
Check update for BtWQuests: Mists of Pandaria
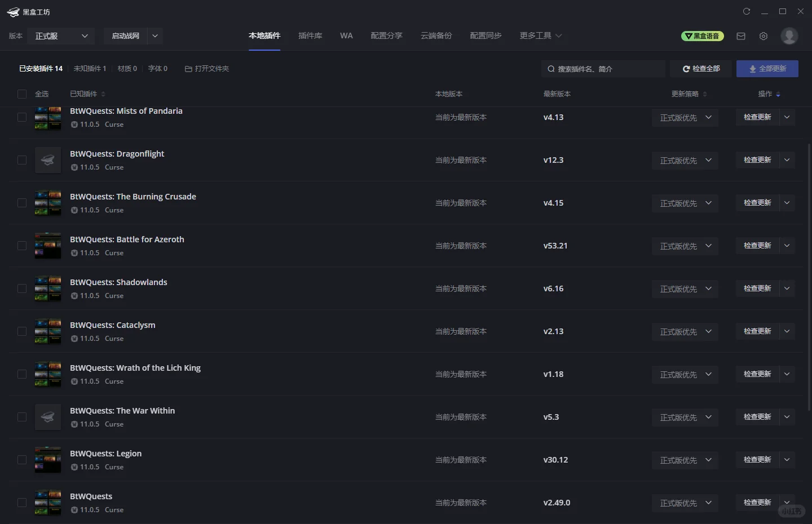point(758,117)
